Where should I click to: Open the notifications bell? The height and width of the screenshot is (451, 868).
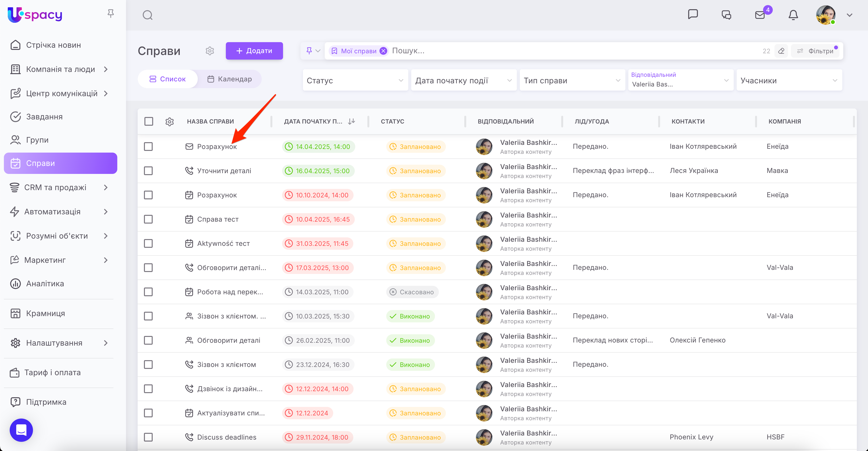tap(793, 15)
